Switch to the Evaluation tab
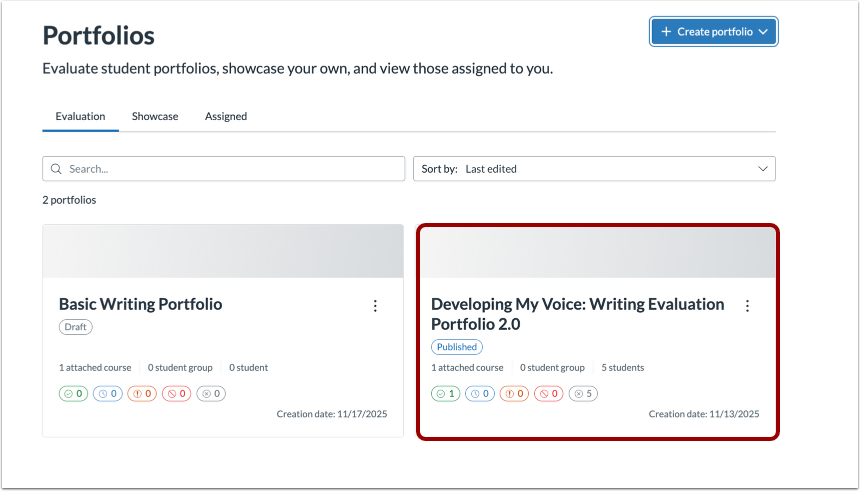 point(80,116)
